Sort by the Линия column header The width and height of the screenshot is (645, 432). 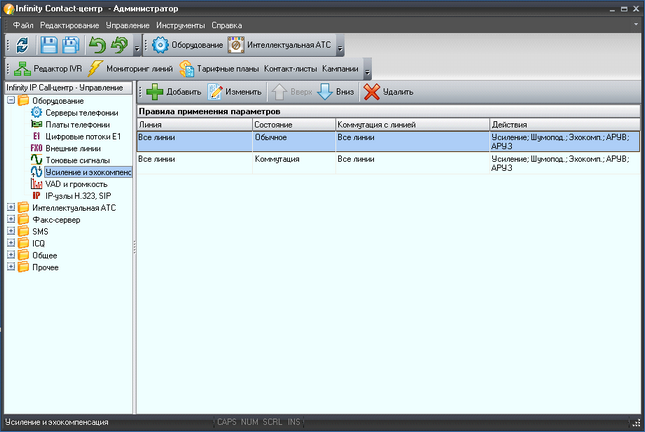[195, 125]
